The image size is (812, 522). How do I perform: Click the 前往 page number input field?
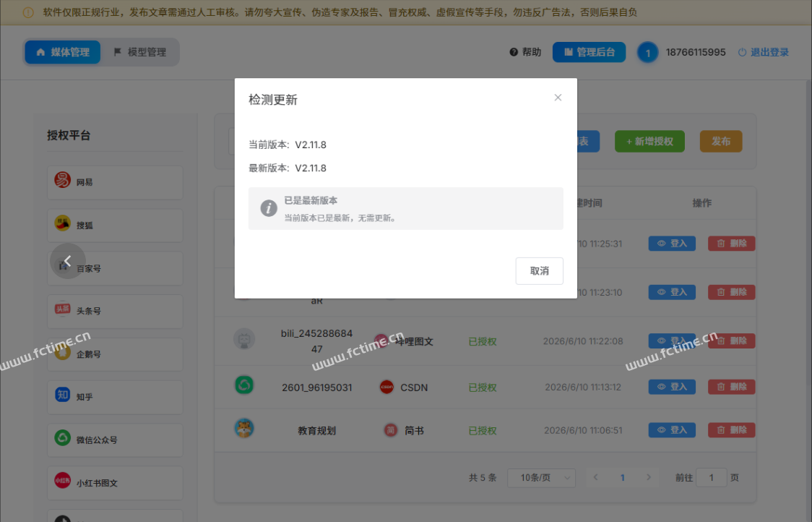click(x=711, y=477)
